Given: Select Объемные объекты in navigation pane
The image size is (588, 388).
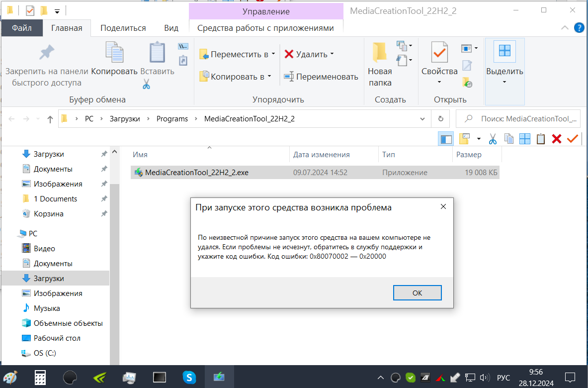Looking at the screenshot, I should (x=68, y=323).
